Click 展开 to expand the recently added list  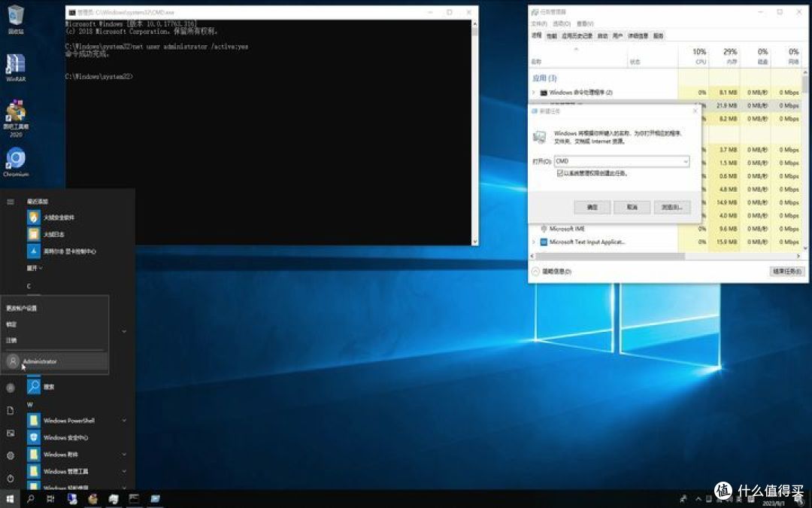(x=34, y=268)
